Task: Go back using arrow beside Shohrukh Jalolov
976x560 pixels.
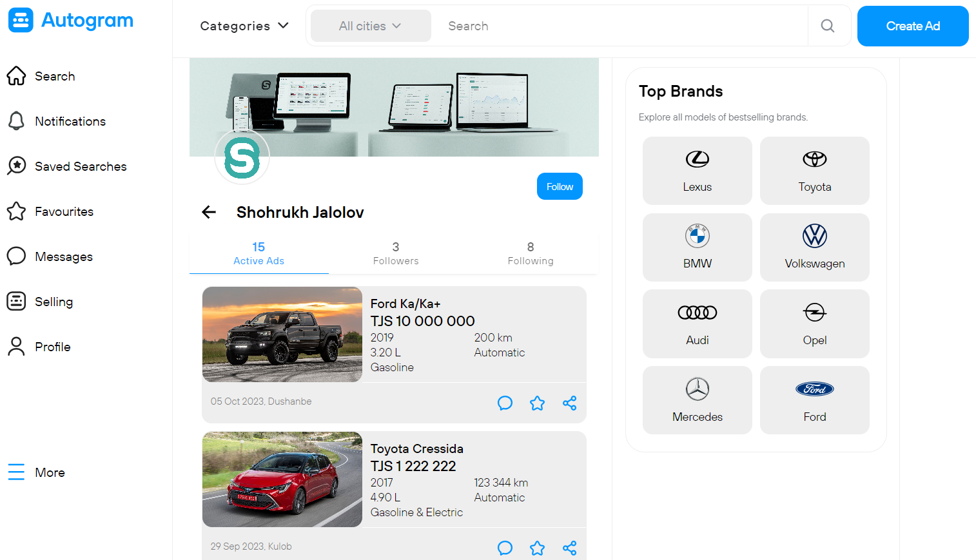Action: coord(209,212)
